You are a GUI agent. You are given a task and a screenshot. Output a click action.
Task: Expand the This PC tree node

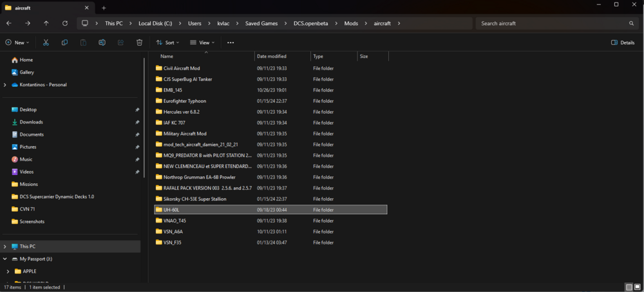tap(5, 246)
